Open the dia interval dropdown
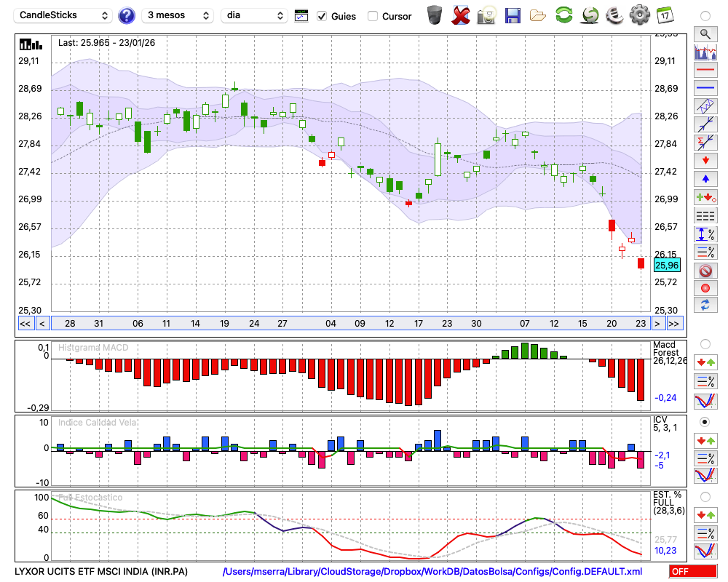This screenshot has height=582, width=728. coord(254,15)
